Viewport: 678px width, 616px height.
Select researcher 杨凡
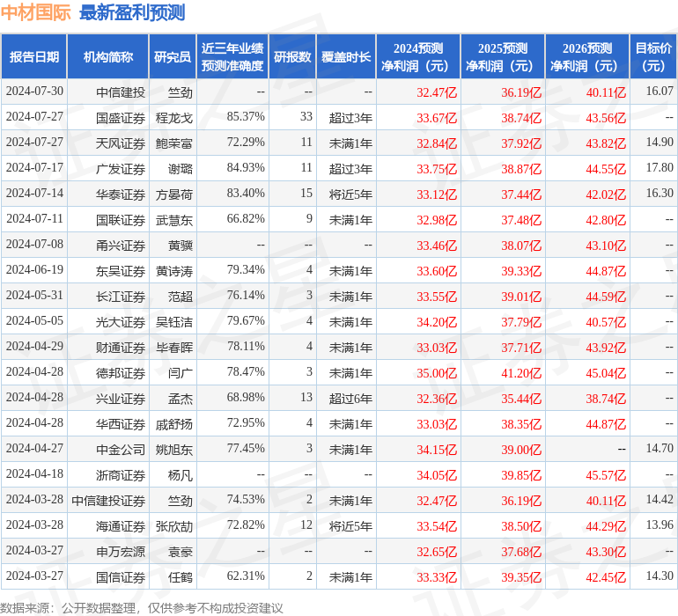coord(181,474)
